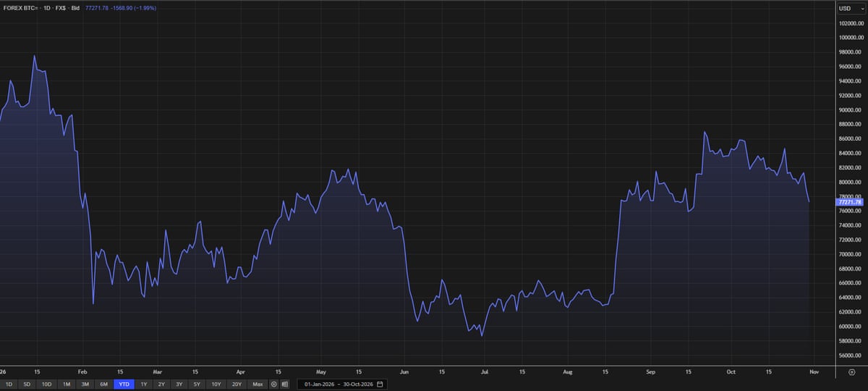The width and height of the screenshot is (868, 391).
Task: Click the table view icon beside range buttons
Action: pos(285,384)
